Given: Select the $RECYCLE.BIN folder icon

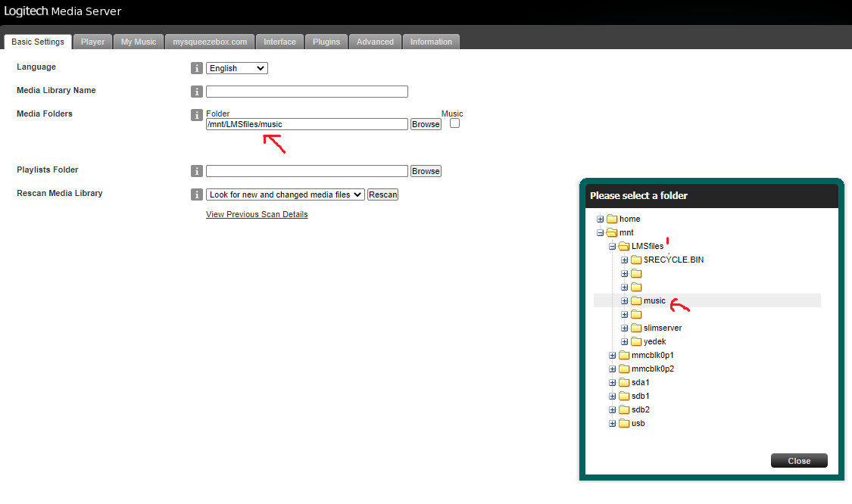Looking at the screenshot, I should click(x=636, y=260).
